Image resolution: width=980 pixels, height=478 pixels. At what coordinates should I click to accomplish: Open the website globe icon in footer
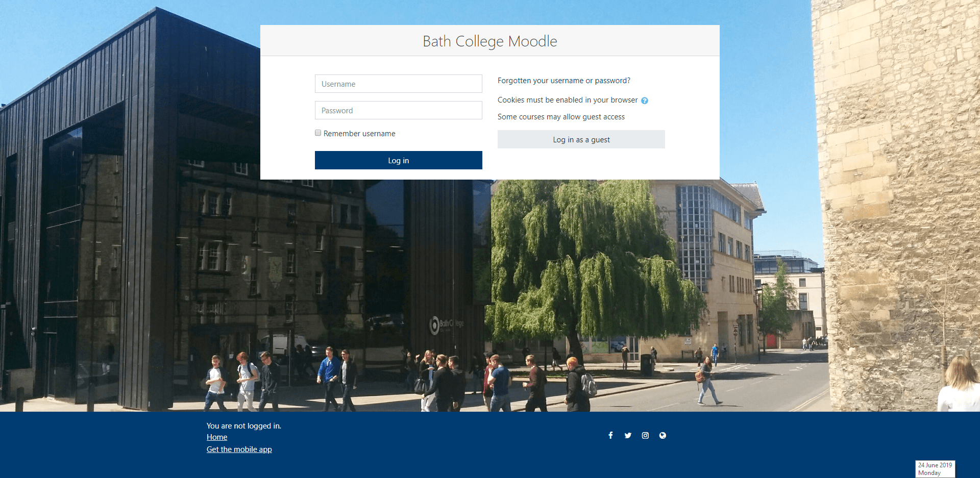click(x=663, y=435)
